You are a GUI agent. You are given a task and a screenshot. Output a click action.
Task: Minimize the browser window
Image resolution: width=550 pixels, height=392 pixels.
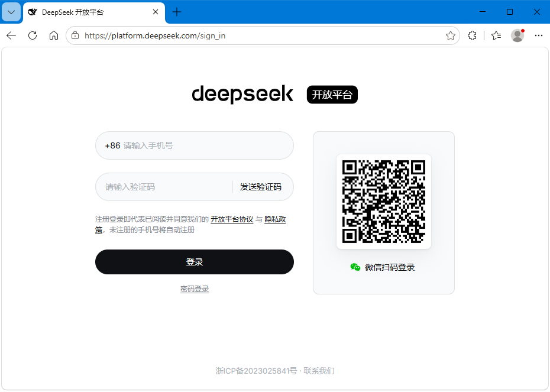click(x=483, y=12)
